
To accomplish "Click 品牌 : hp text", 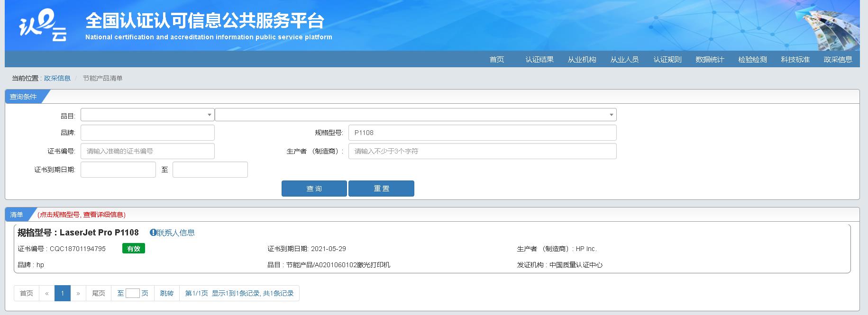I will pyautogui.click(x=31, y=265).
